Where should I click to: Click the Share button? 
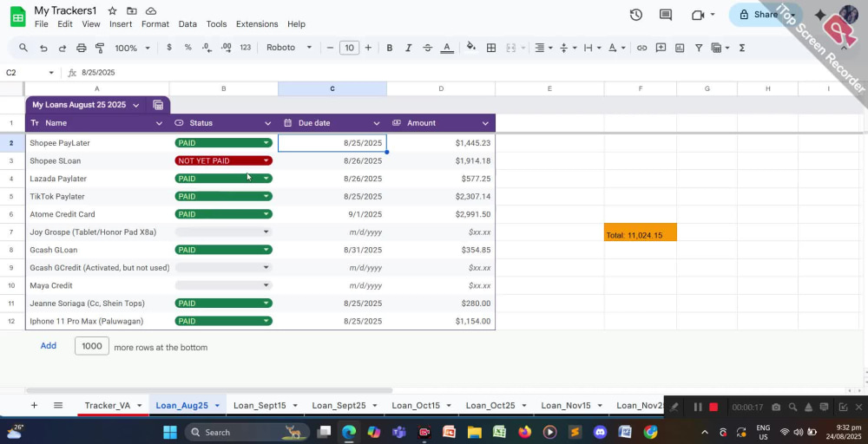coord(759,15)
